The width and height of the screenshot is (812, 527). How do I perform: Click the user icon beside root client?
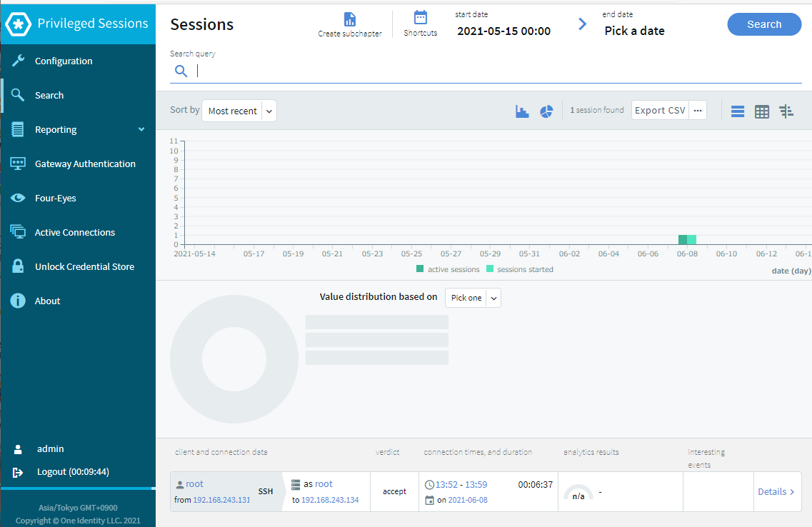[x=180, y=485]
